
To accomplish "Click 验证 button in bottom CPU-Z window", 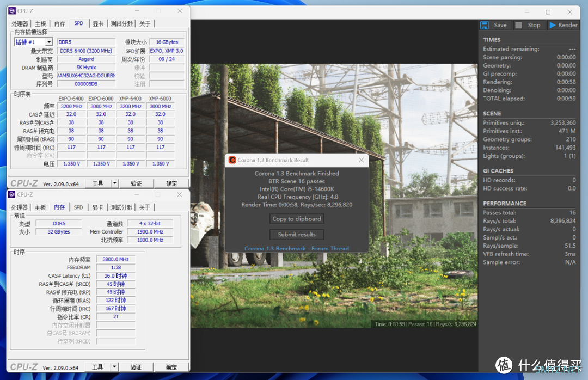I will coord(136,366).
